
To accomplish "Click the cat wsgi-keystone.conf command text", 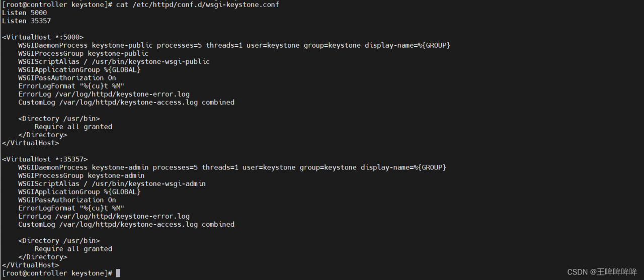I will click(x=198, y=5).
